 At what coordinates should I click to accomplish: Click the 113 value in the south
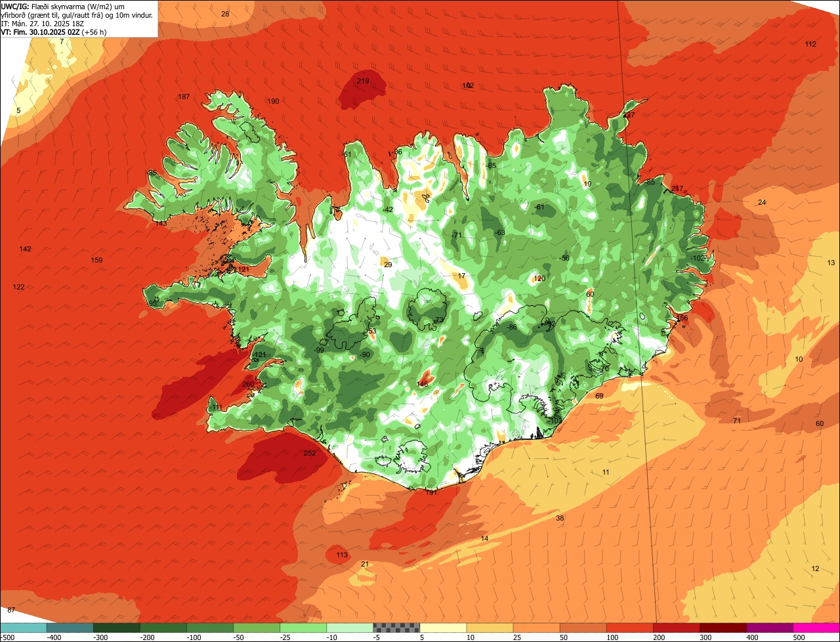[342, 555]
